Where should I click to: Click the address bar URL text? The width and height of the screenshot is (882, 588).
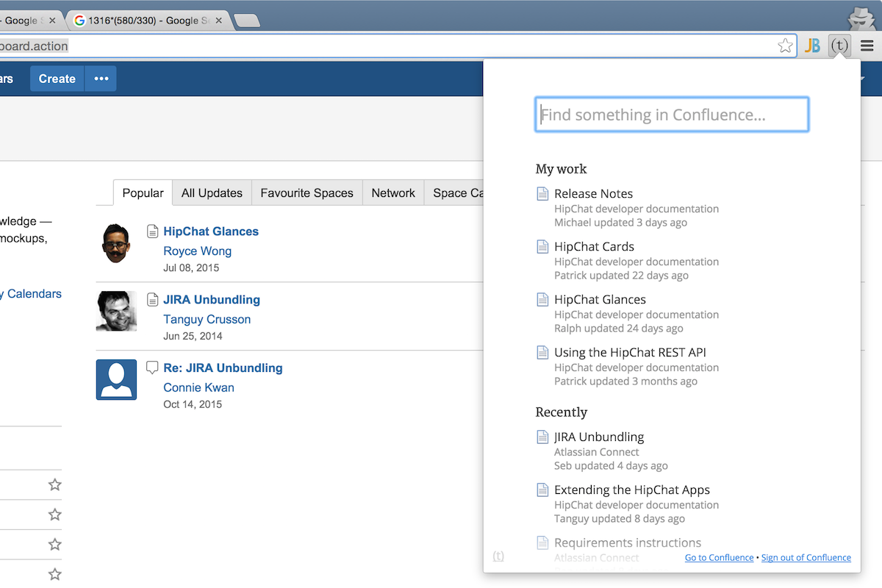(x=34, y=46)
